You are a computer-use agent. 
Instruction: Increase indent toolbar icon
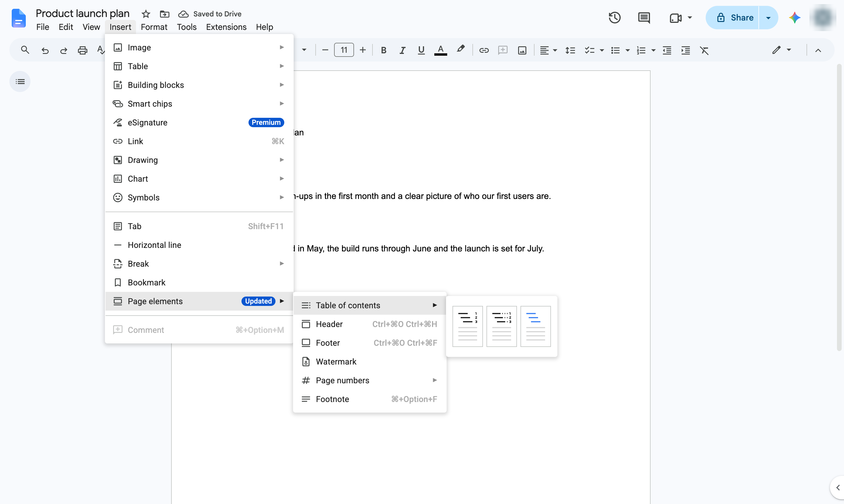(x=685, y=50)
